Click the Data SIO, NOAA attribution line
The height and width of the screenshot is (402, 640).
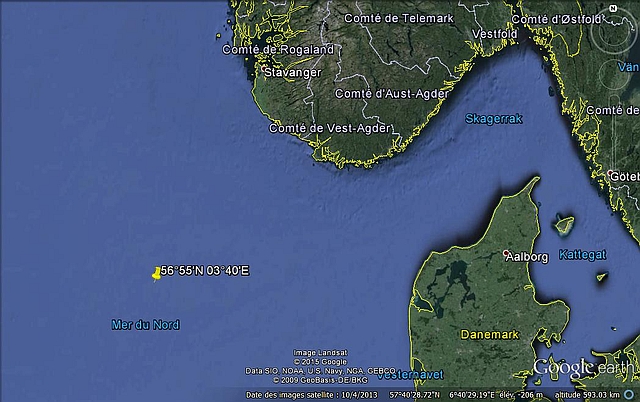[x=320, y=371]
